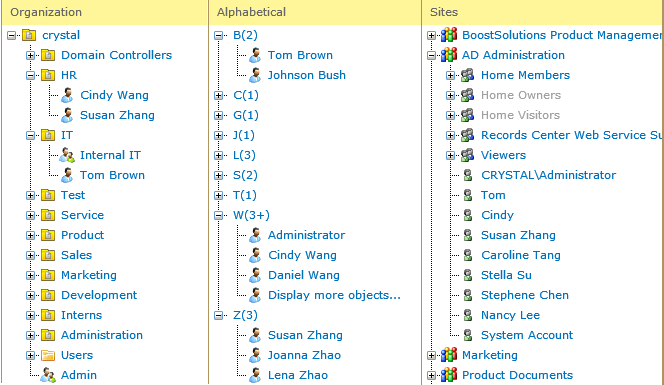Select Daniel Wang under W group

(x=304, y=275)
